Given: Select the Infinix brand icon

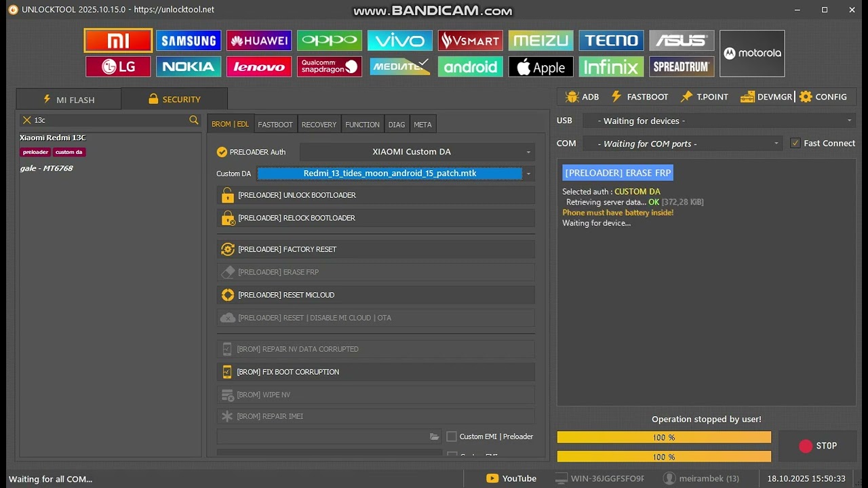Looking at the screenshot, I should [x=612, y=66].
